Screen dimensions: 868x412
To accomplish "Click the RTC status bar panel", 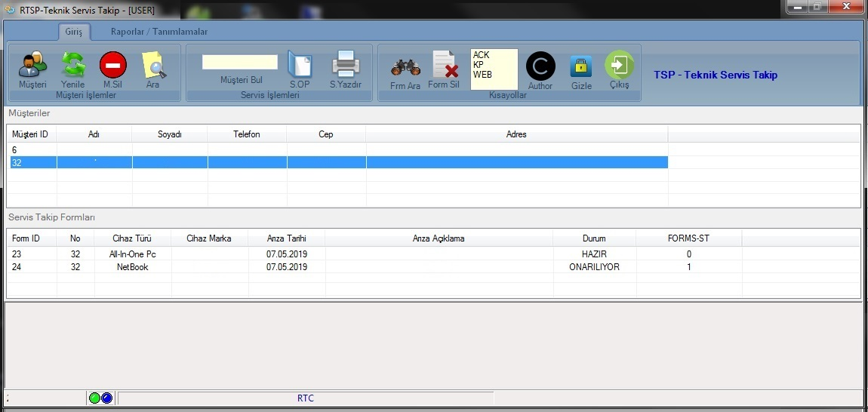I will point(306,398).
